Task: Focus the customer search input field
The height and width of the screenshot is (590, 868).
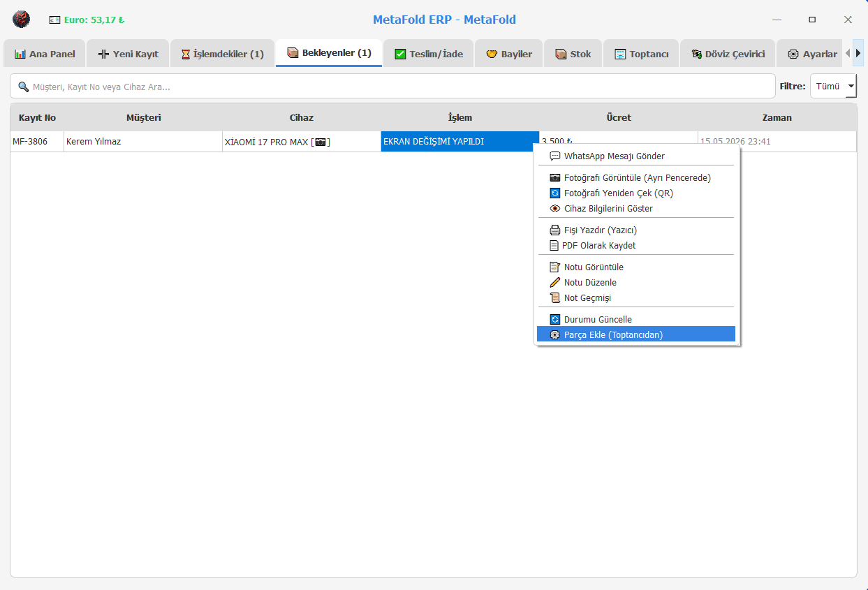Action: [392, 87]
